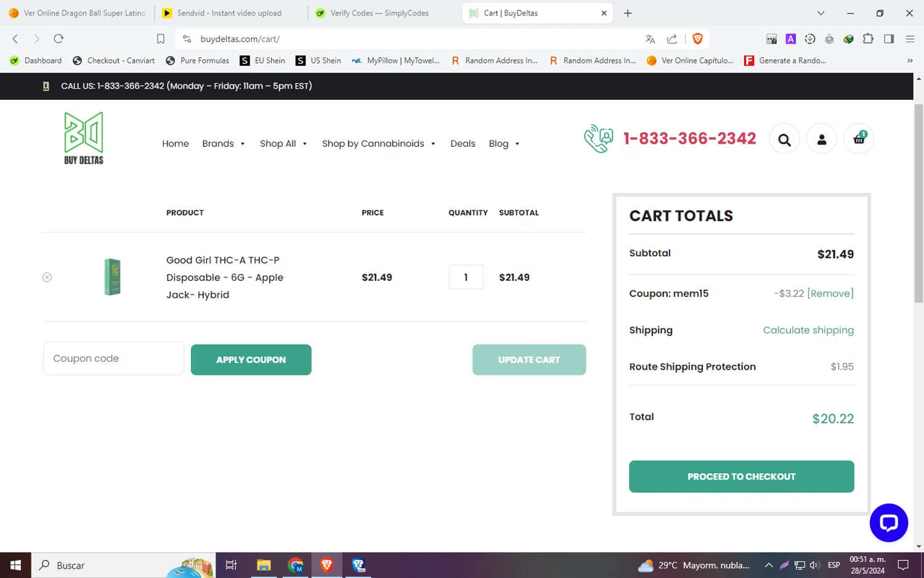Open the shopping basket icon
Screen dimensions: 924x578
click(x=859, y=139)
